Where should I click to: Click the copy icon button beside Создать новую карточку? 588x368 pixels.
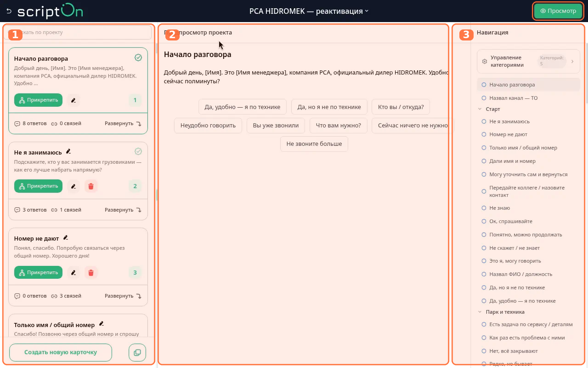click(x=137, y=352)
